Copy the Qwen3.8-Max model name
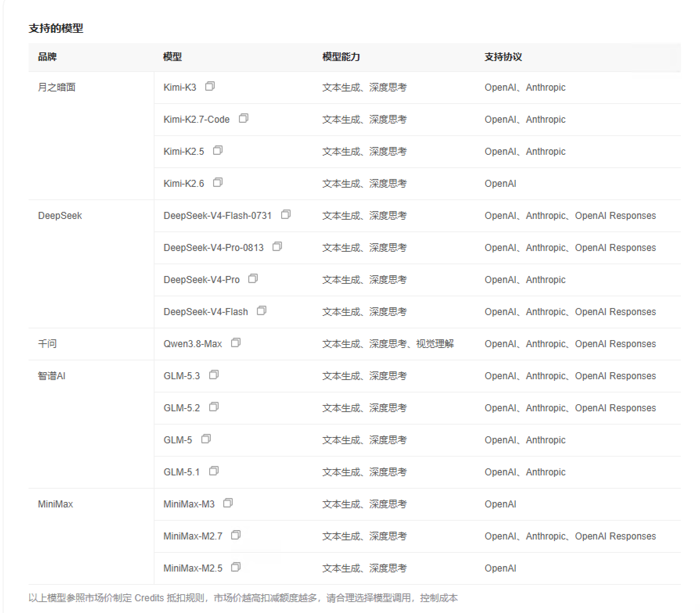Image resolution: width=700 pixels, height=613 pixels. point(236,343)
